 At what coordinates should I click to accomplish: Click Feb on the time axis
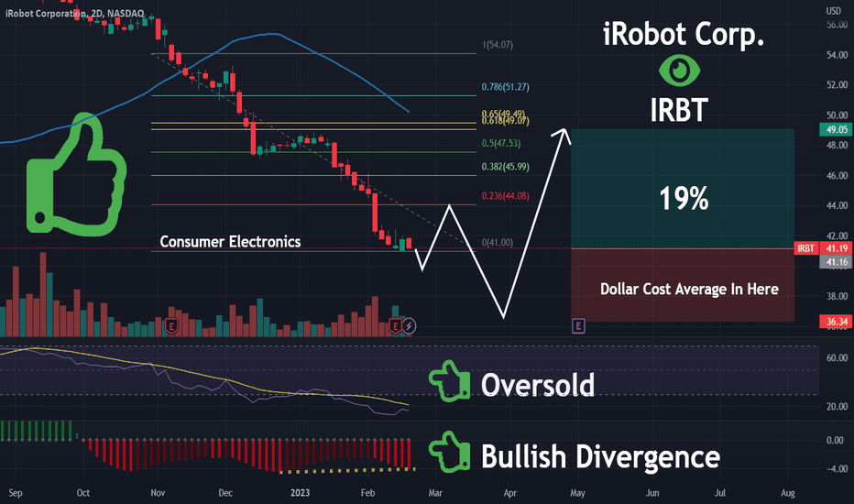[x=367, y=493]
